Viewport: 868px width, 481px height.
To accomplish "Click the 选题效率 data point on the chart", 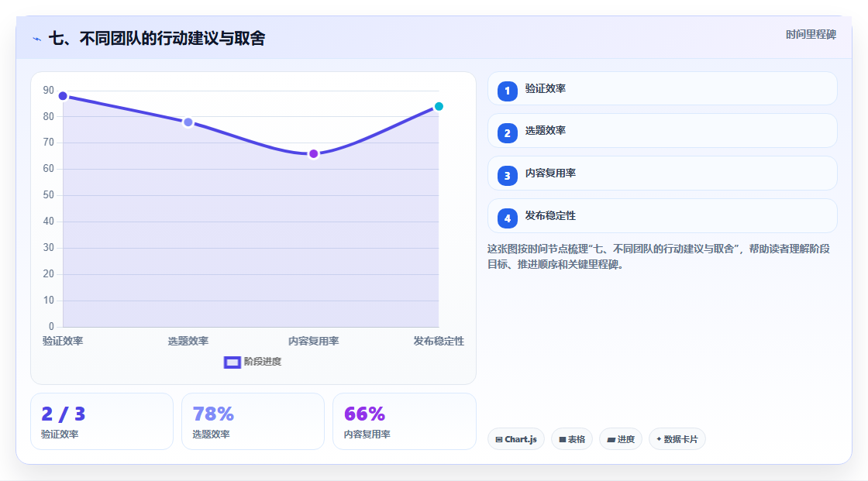I will 188,122.
